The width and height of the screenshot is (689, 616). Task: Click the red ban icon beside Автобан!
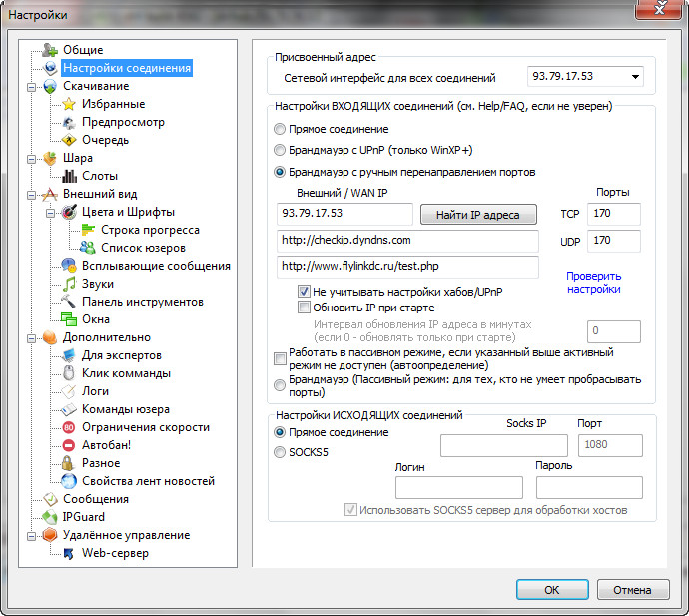pyautogui.click(x=69, y=445)
